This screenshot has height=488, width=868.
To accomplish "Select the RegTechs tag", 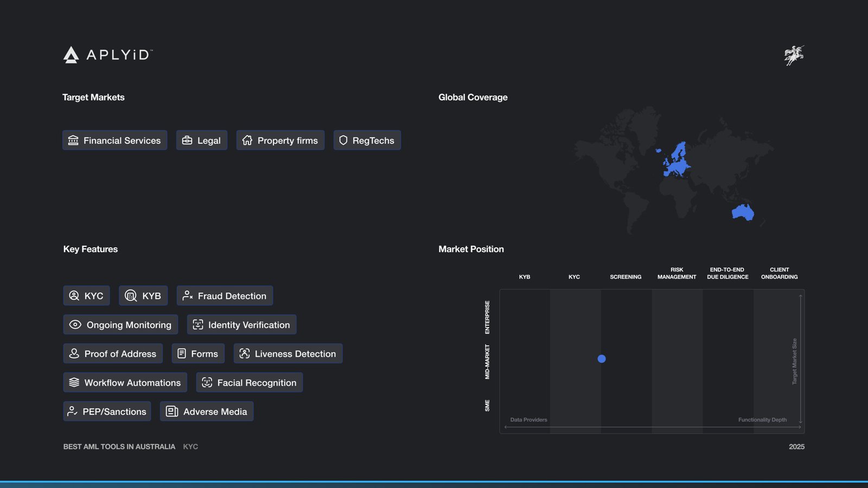I will point(367,140).
